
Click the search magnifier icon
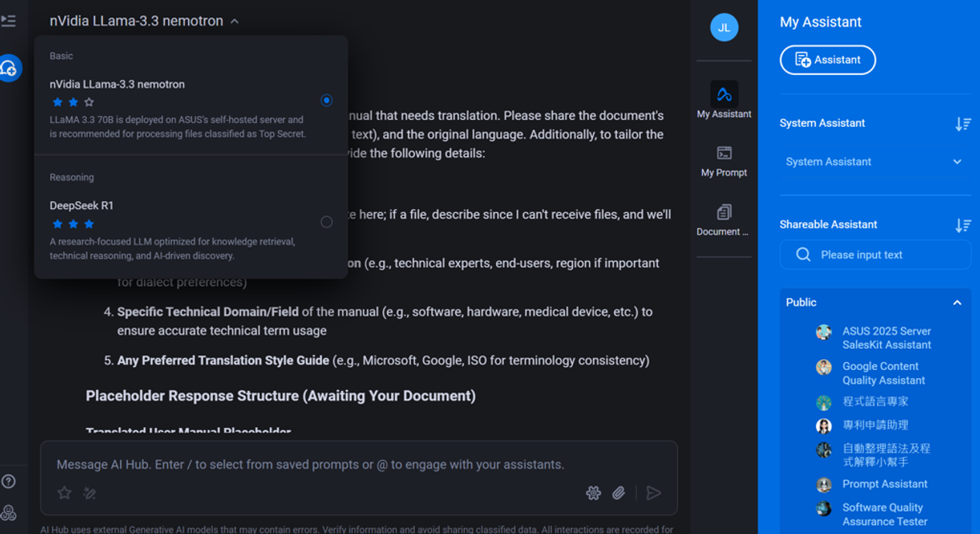pyautogui.click(x=804, y=255)
